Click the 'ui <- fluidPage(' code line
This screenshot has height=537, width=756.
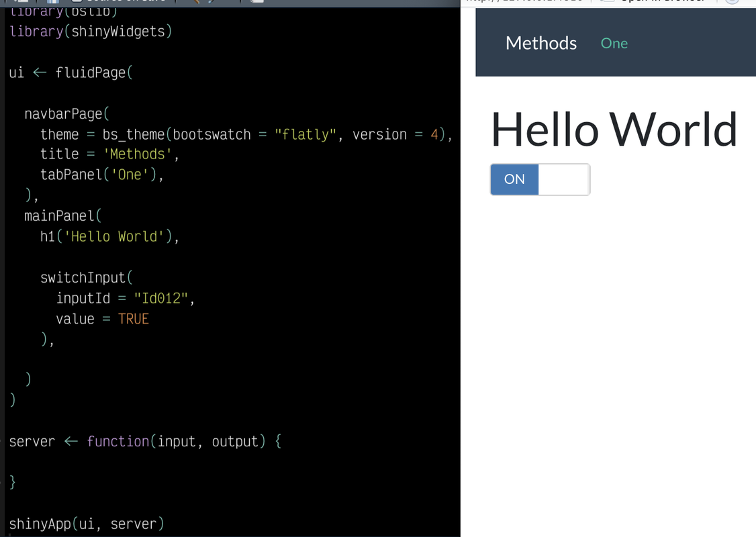click(70, 72)
